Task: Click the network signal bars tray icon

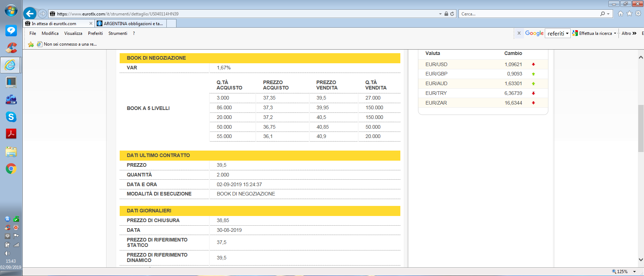Action: pos(16,245)
